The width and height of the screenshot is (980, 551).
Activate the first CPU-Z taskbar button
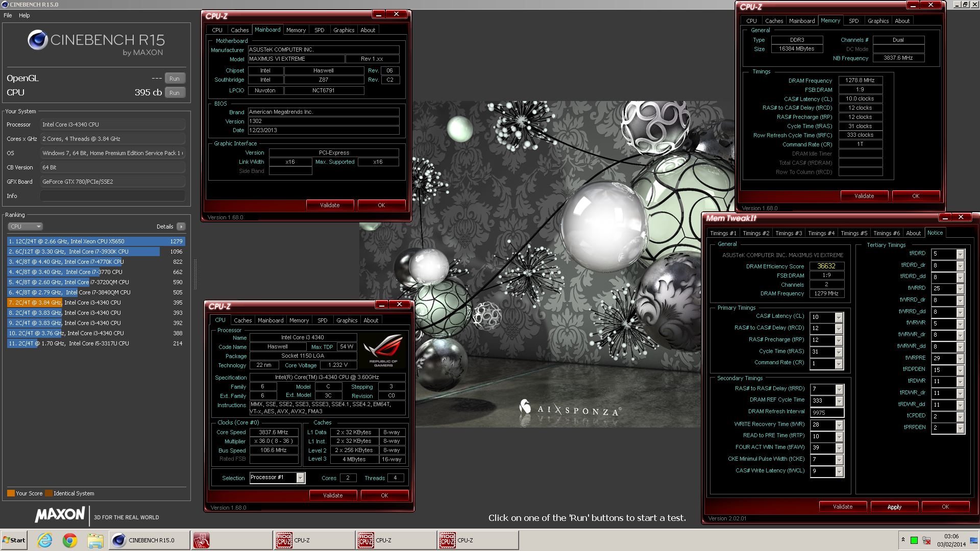click(314, 540)
